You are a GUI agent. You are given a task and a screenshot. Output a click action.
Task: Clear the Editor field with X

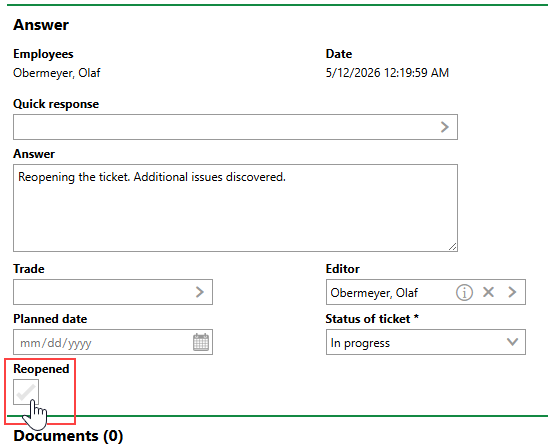[x=488, y=292]
